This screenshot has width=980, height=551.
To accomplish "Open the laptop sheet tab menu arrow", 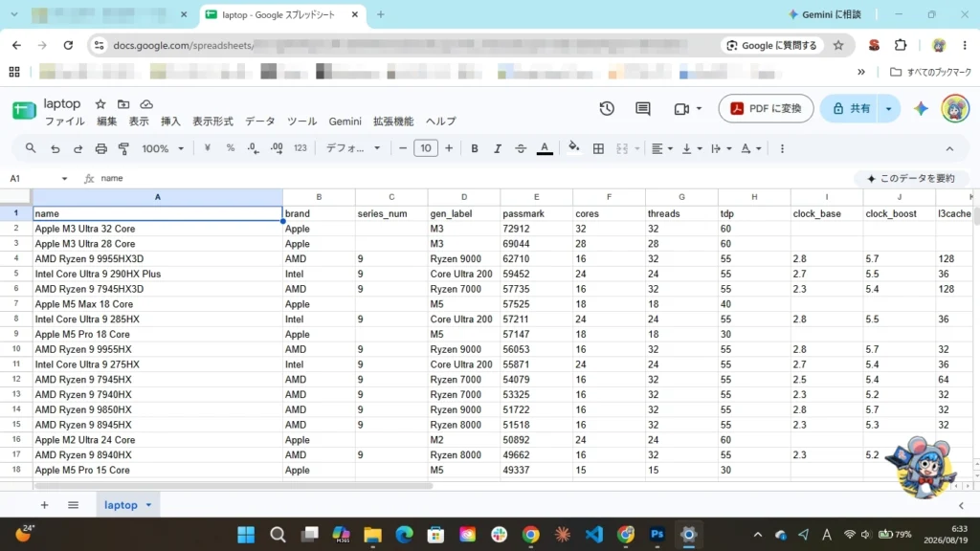I will tap(148, 505).
